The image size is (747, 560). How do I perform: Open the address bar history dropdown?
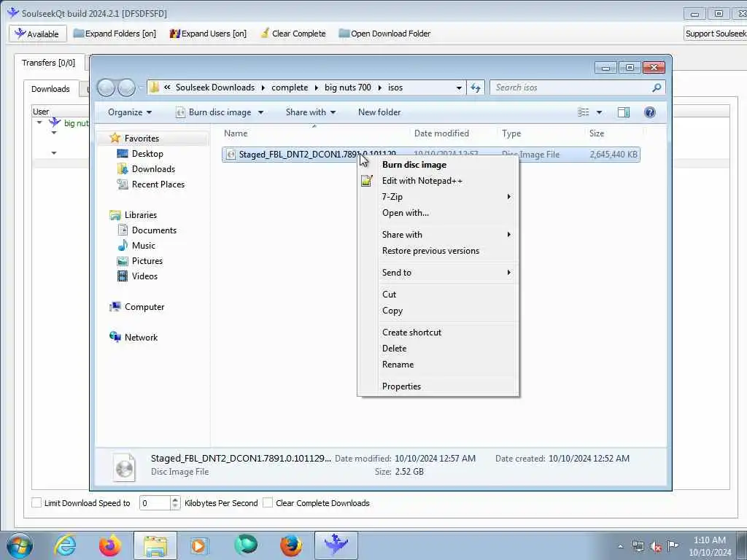[x=459, y=87]
